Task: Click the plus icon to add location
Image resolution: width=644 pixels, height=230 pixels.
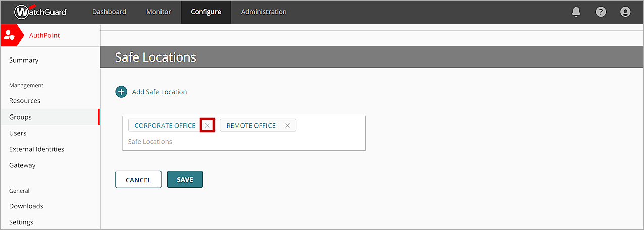Action: (121, 92)
